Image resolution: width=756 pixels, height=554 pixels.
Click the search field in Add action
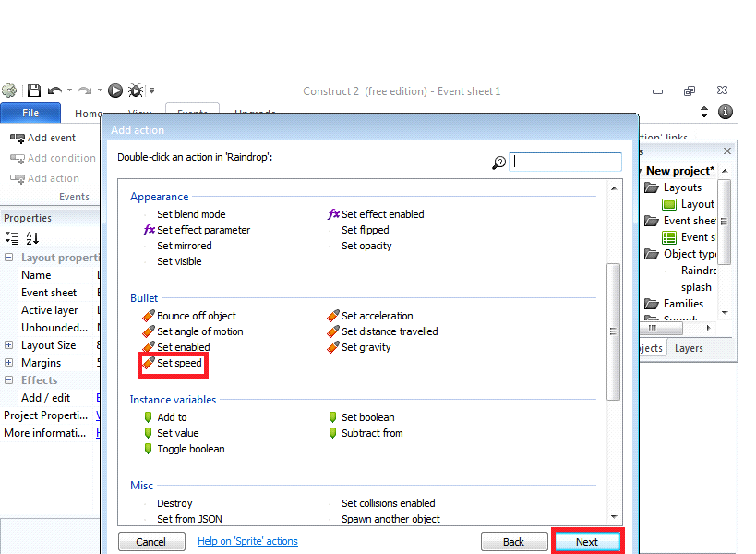pyautogui.click(x=565, y=162)
